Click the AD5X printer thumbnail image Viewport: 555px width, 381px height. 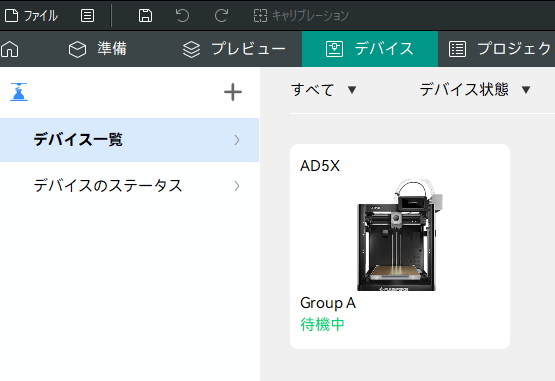(x=400, y=235)
